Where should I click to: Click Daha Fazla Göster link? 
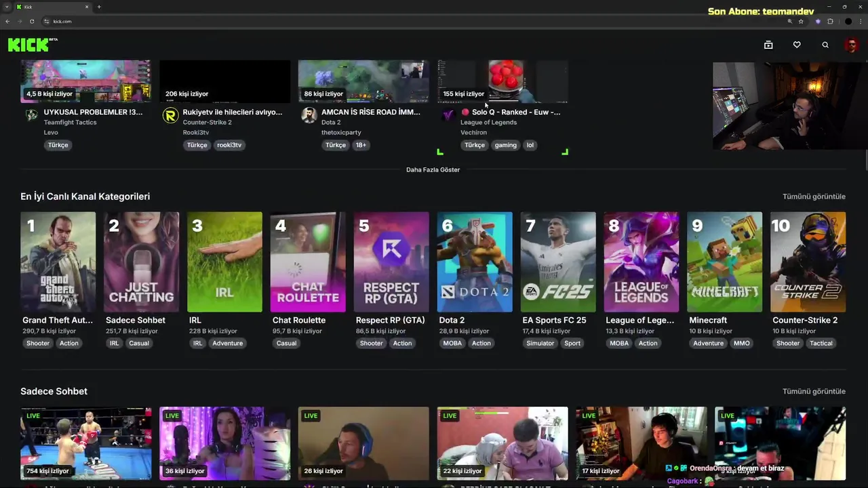433,169
